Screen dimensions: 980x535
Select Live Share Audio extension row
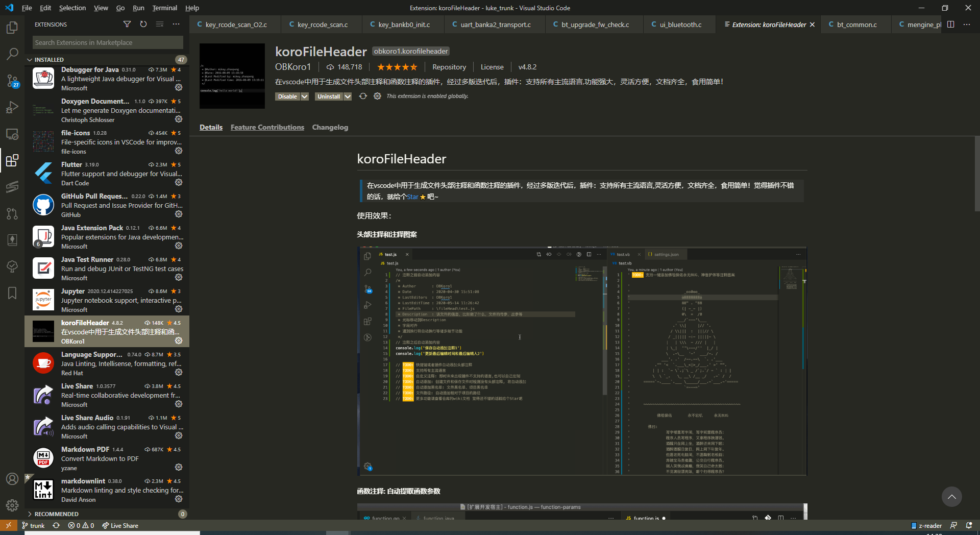click(x=107, y=426)
